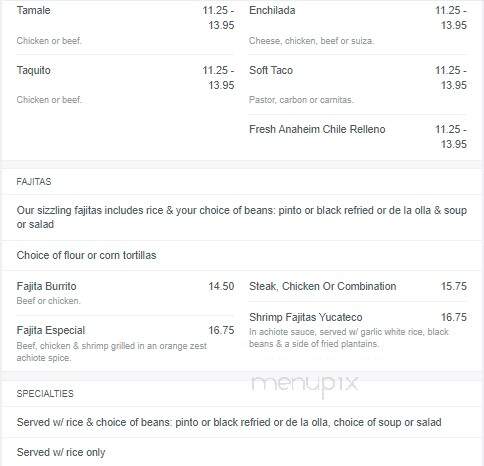The image size is (484, 466).
Task: Select the Shrimp Fajitas 16.75 price
Action: (x=454, y=317)
